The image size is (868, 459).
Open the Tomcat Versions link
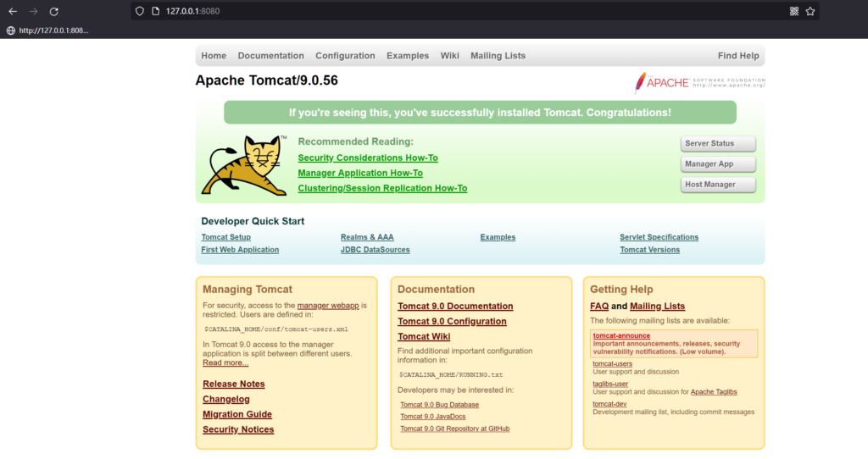pyautogui.click(x=649, y=250)
